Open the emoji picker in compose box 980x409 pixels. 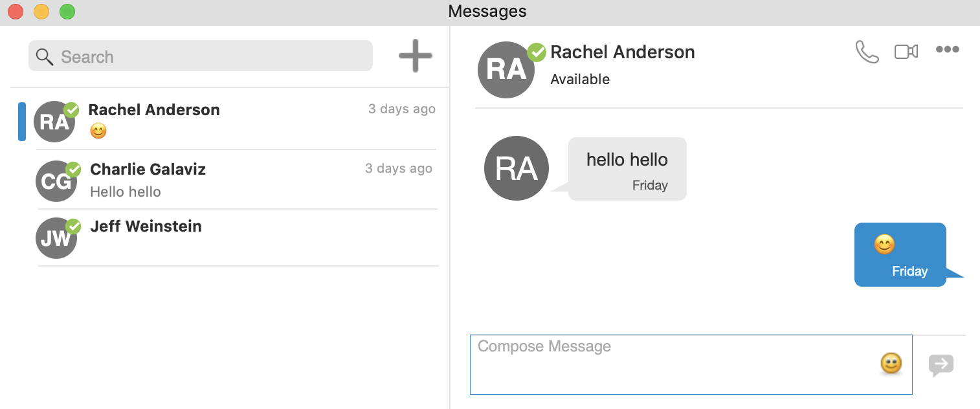(891, 364)
